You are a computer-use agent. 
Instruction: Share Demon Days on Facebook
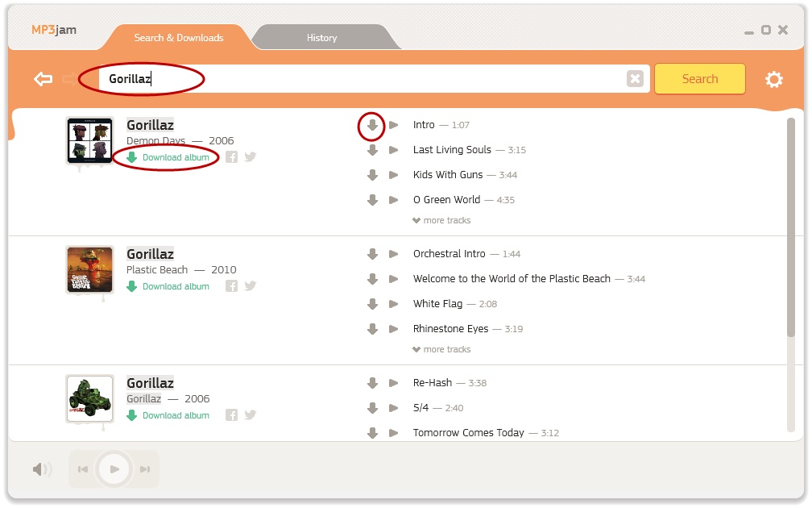coord(231,157)
